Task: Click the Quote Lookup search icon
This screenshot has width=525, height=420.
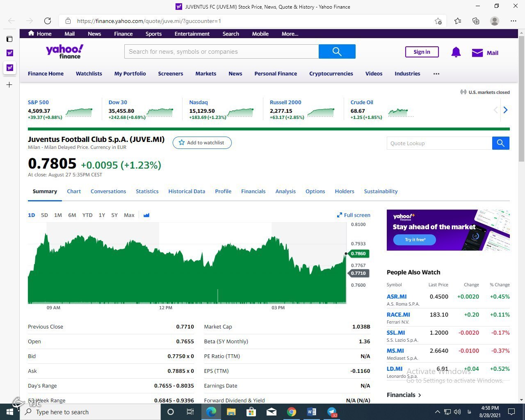Action: (x=501, y=143)
